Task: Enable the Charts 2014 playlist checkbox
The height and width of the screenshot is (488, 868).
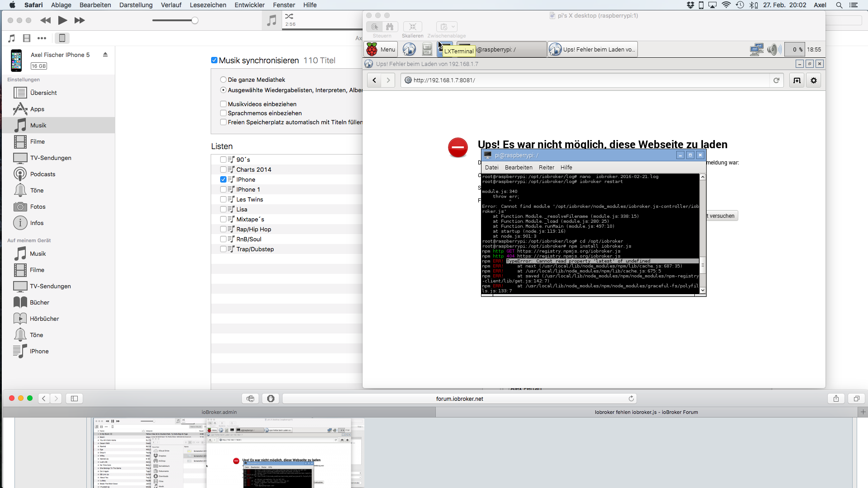Action: (223, 169)
